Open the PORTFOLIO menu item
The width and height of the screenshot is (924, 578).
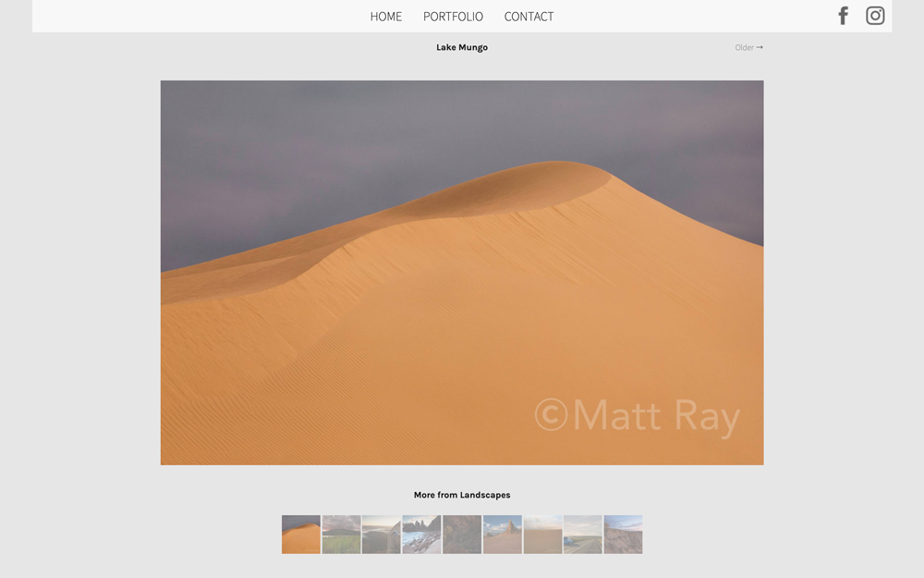coord(453,17)
